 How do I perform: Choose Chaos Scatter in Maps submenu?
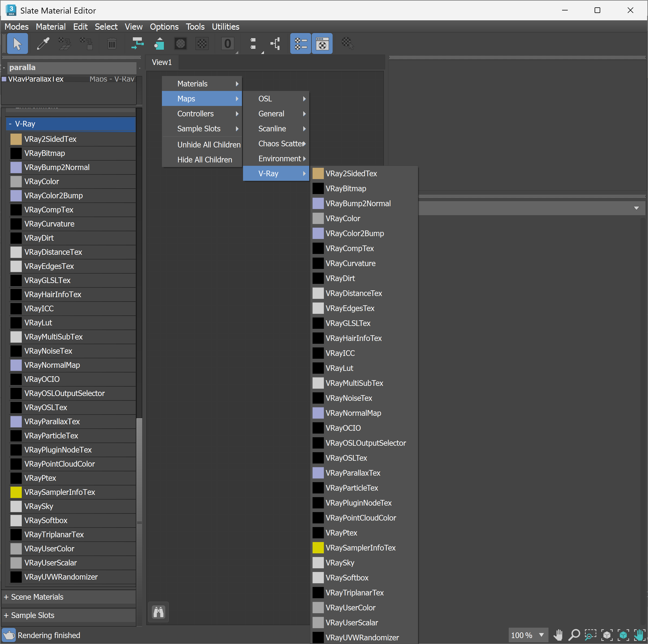point(276,143)
